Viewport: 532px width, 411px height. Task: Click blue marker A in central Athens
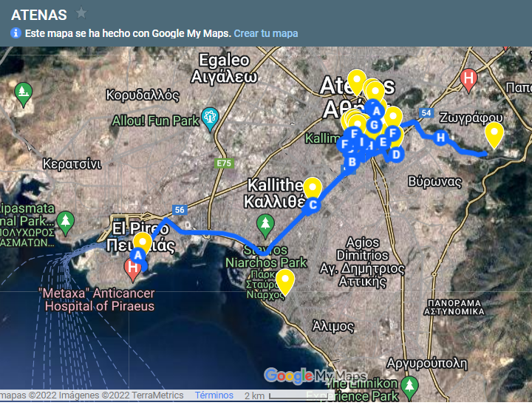376,111
